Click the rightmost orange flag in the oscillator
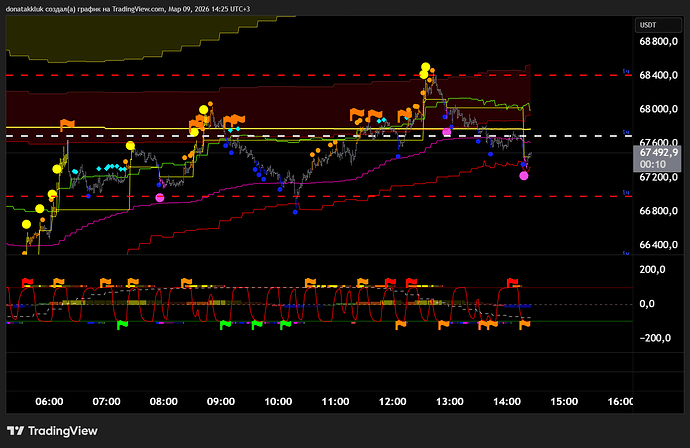The width and height of the screenshot is (690, 448). (524, 324)
